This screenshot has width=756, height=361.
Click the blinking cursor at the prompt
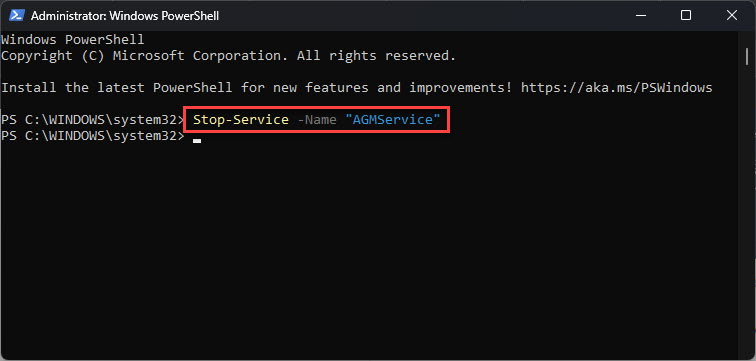pyautogui.click(x=197, y=141)
